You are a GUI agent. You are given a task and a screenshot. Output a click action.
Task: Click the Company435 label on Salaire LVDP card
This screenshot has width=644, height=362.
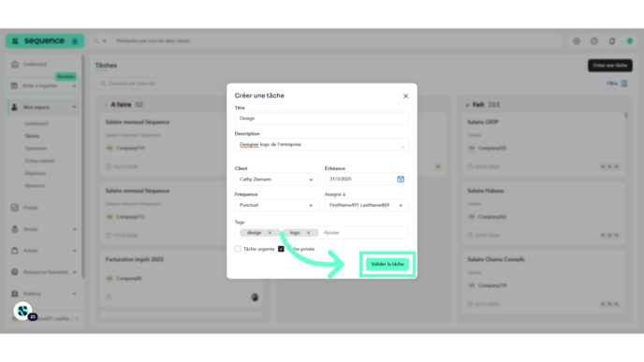point(492,148)
